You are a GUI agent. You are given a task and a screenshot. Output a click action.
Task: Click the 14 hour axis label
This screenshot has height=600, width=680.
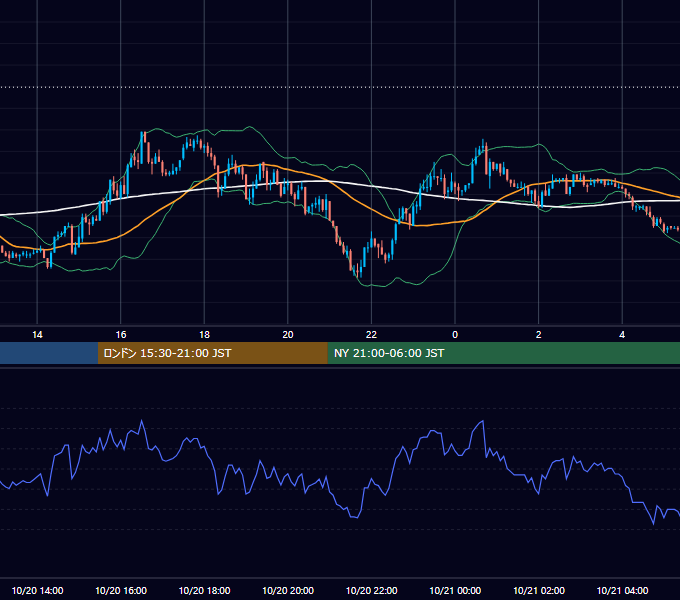(x=37, y=335)
